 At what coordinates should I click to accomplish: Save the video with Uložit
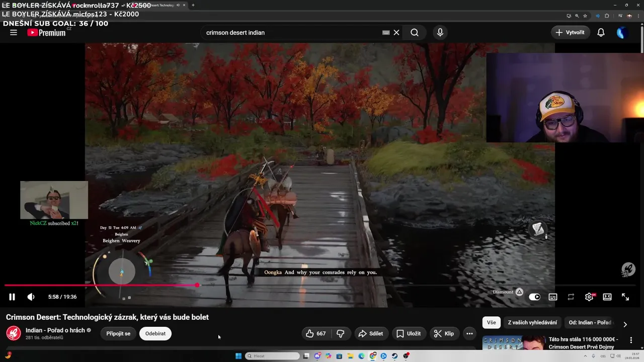click(x=409, y=333)
